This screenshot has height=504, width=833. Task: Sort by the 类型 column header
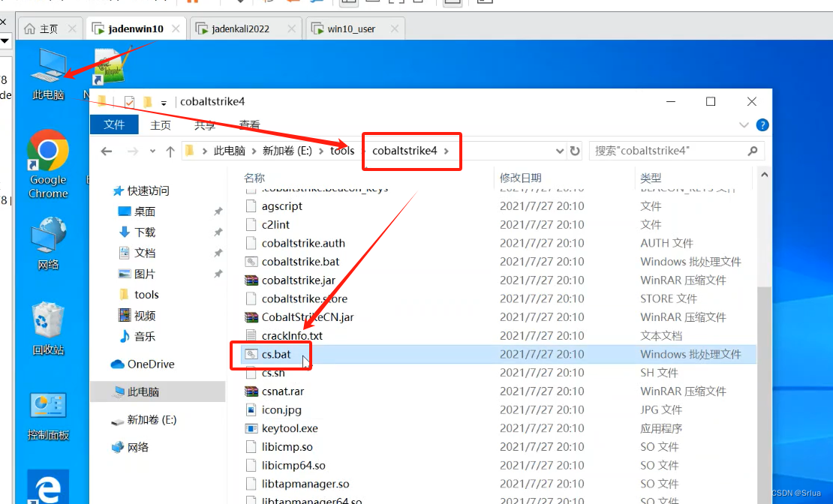[x=651, y=178]
